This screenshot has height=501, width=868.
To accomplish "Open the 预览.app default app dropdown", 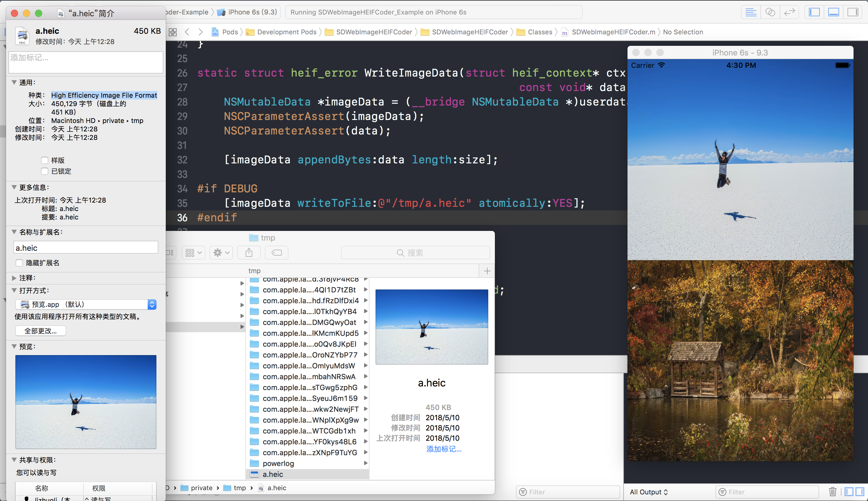I will click(x=86, y=304).
